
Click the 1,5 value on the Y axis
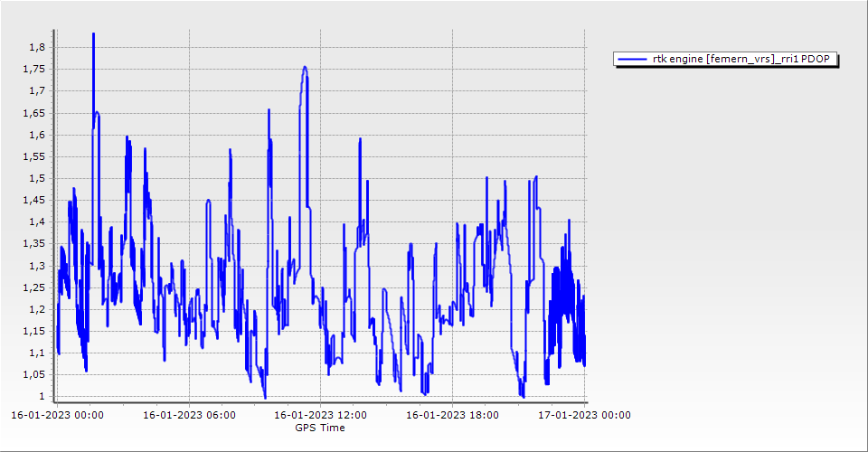point(37,178)
